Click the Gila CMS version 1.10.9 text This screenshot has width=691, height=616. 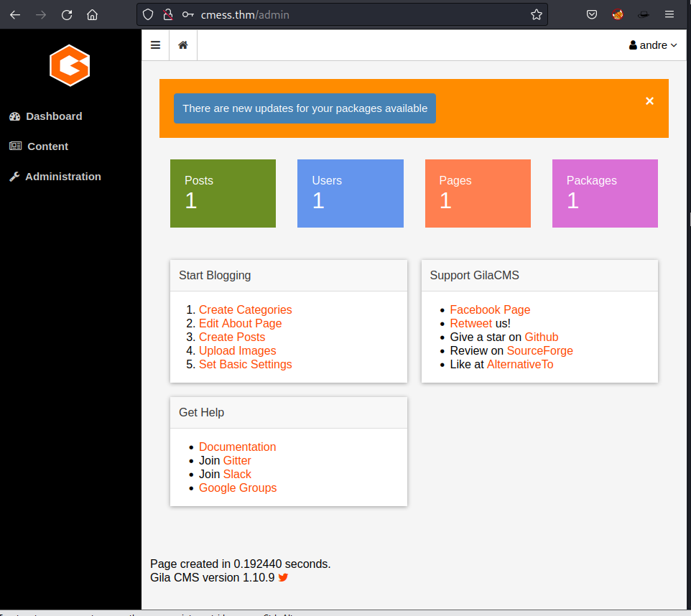213,577
